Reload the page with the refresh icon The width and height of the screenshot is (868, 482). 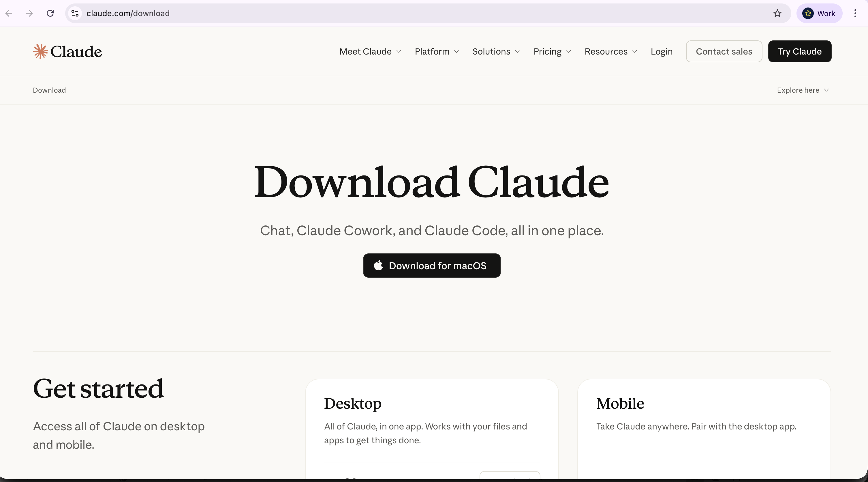50,13
